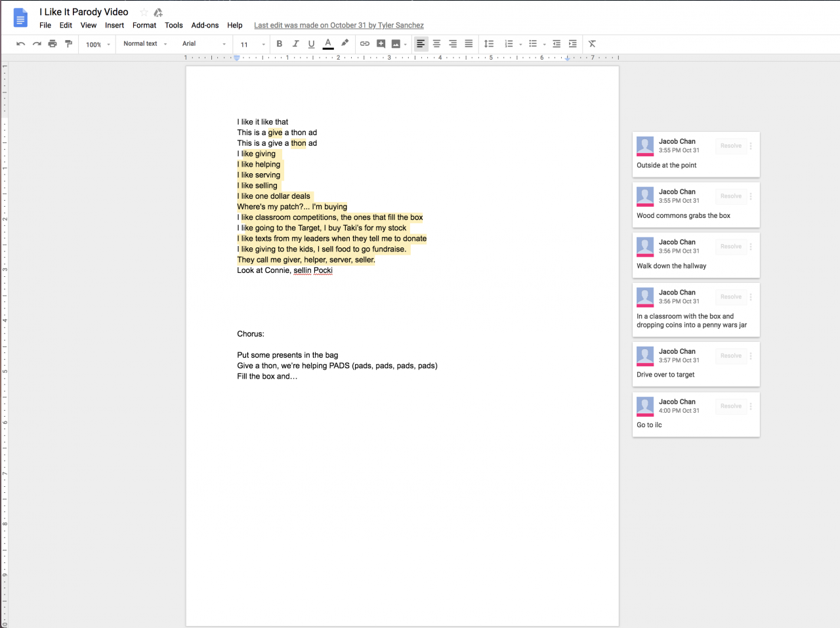
Task: Open the File menu
Action: (45, 26)
